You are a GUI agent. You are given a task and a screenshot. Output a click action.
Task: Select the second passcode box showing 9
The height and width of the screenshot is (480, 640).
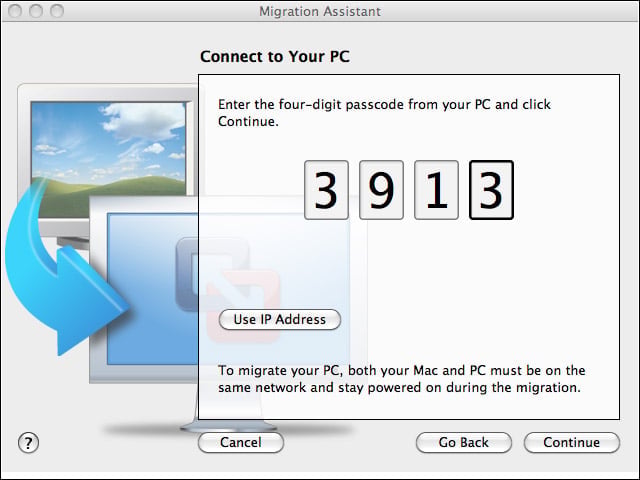pos(381,190)
